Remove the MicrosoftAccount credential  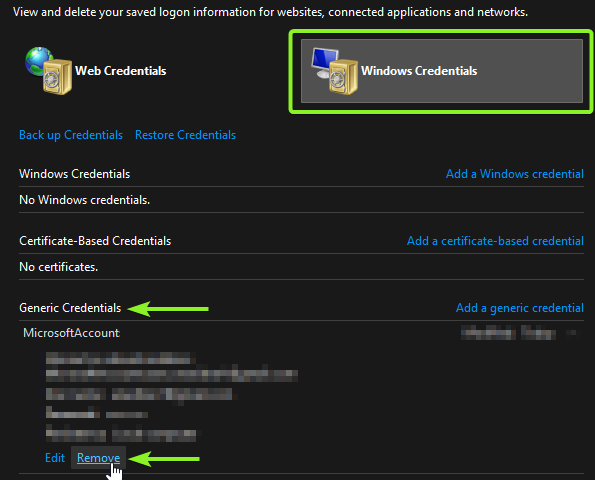[x=98, y=458]
